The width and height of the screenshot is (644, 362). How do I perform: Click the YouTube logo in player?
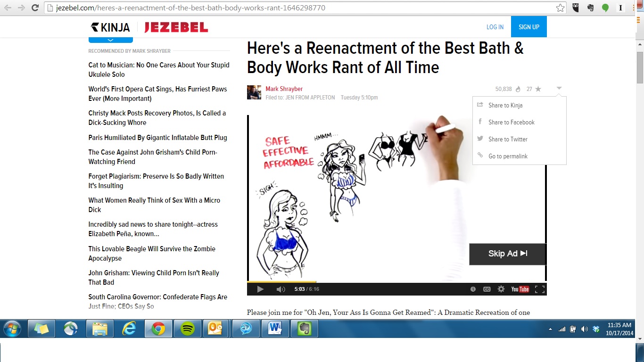520,289
